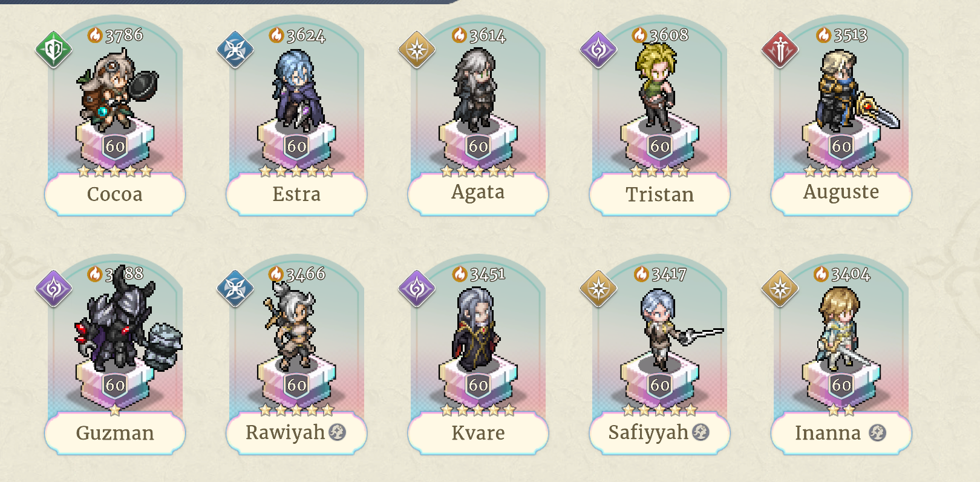The height and width of the screenshot is (482, 980).
Task: Click Agata's gold star class icon
Action: (x=417, y=50)
